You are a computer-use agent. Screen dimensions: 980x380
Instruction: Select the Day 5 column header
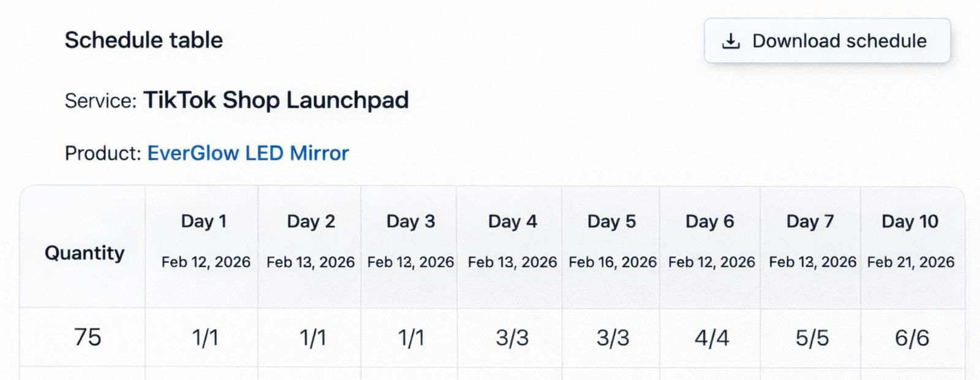tap(612, 221)
